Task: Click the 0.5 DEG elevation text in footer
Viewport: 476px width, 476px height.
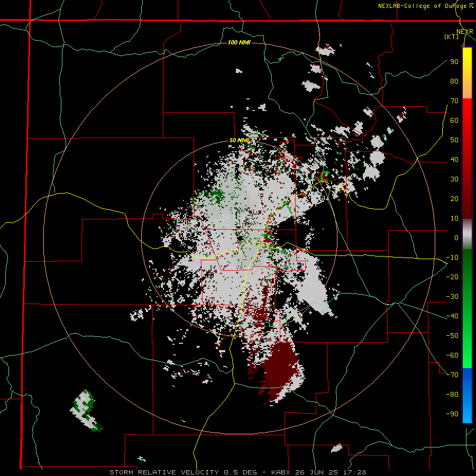Action: [241, 472]
